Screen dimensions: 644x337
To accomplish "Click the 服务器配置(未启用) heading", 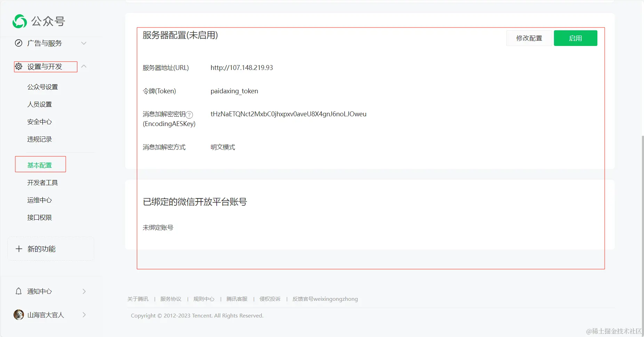I will tap(180, 35).
